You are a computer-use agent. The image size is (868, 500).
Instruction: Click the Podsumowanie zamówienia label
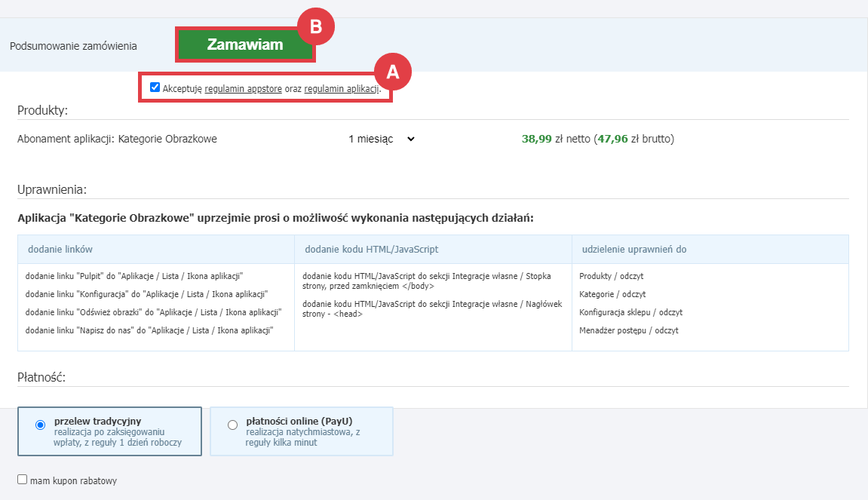point(73,46)
